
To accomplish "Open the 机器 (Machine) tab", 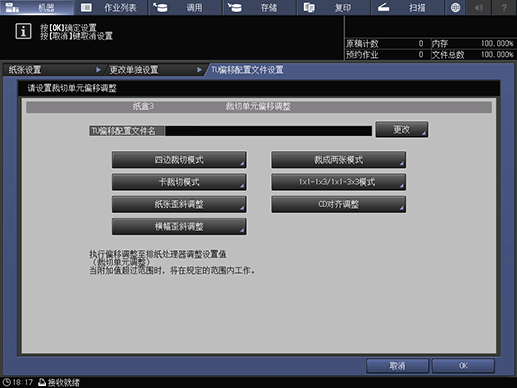I will click(37, 7).
